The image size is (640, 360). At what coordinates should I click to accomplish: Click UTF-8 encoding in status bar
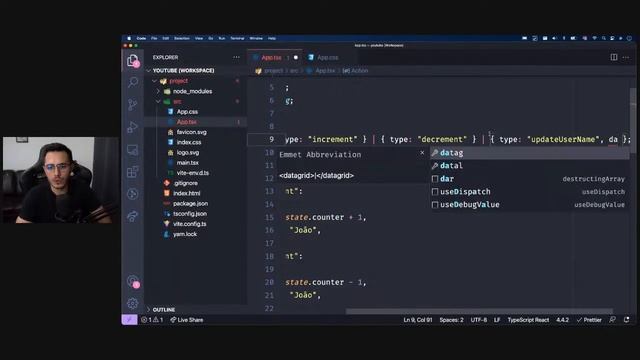click(479, 320)
